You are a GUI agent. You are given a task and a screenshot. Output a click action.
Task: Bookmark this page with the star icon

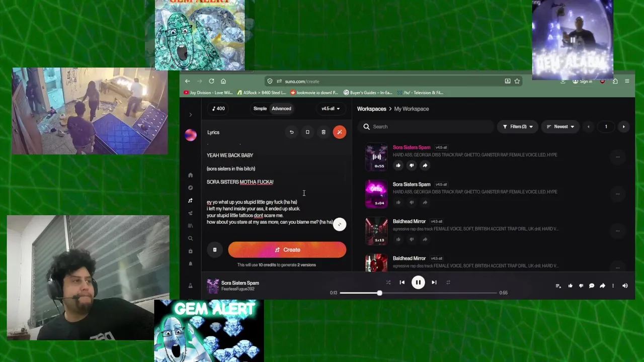(x=517, y=81)
